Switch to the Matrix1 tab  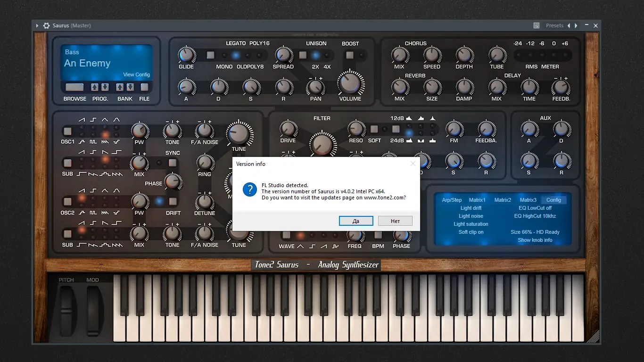(x=477, y=200)
